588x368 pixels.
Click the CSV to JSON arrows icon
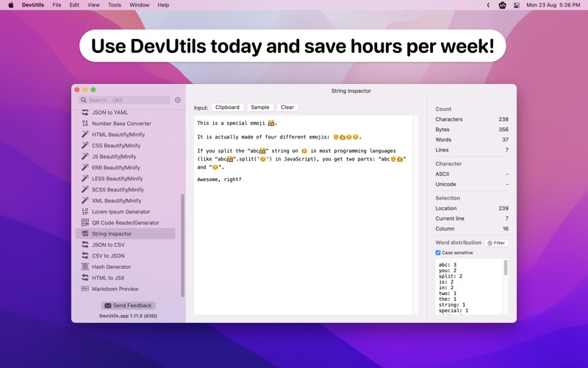(x=85, y=255)
